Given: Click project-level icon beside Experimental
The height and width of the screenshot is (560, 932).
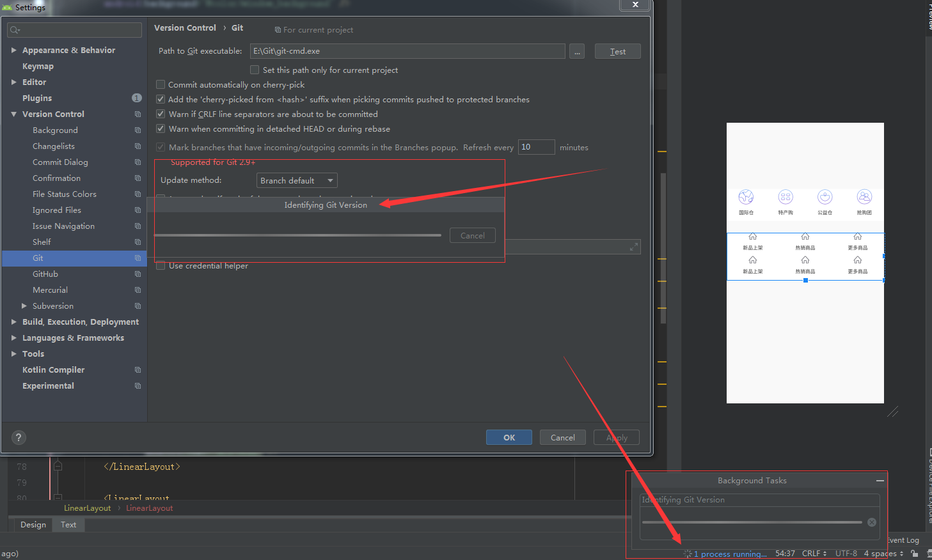Looking at the screenshot, I should pos(138,386).
